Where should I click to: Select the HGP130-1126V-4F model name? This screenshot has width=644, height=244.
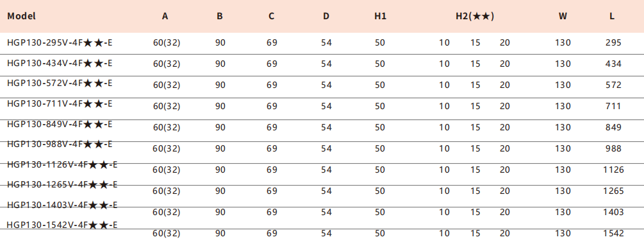[x=62, y=164]
